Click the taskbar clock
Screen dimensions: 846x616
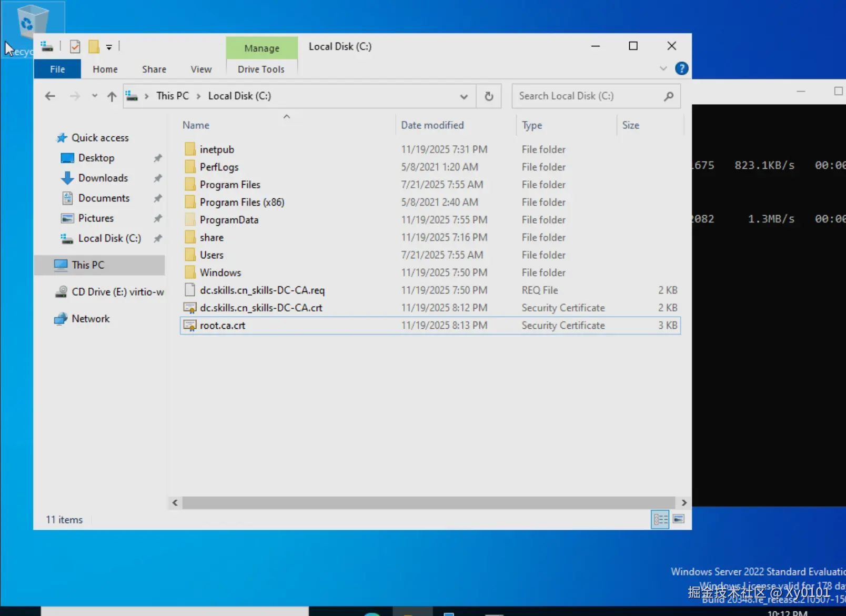point(787,613)
